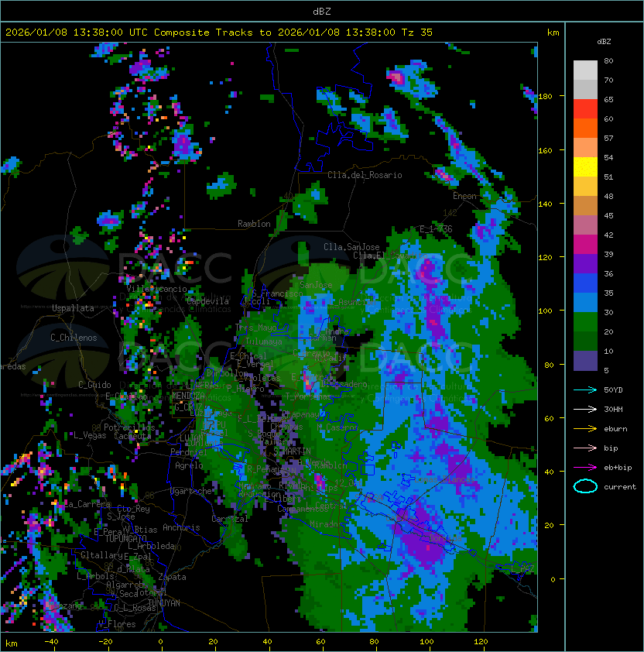644x652 pixels.
Task: Click the 'Cacheuta' map label
Action: 132,436
